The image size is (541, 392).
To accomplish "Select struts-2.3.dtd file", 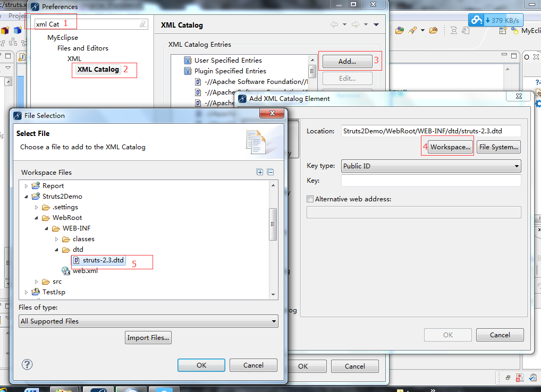I will point(103,260).
